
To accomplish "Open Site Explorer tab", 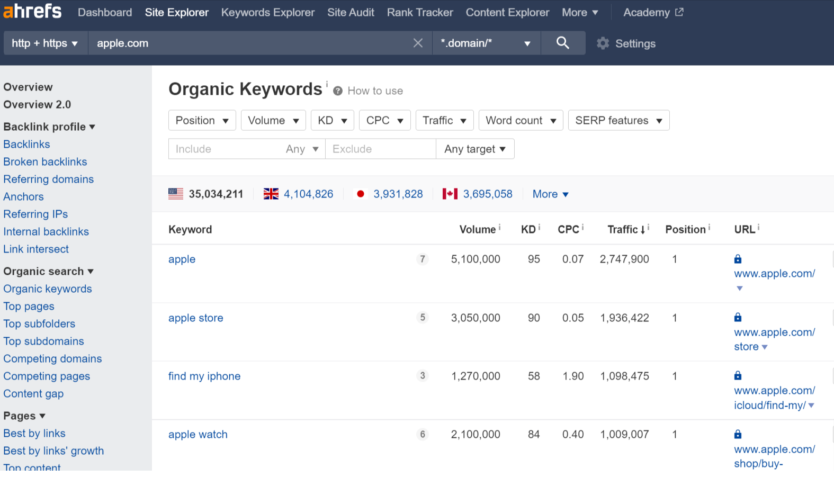I will tap(177, 12).
